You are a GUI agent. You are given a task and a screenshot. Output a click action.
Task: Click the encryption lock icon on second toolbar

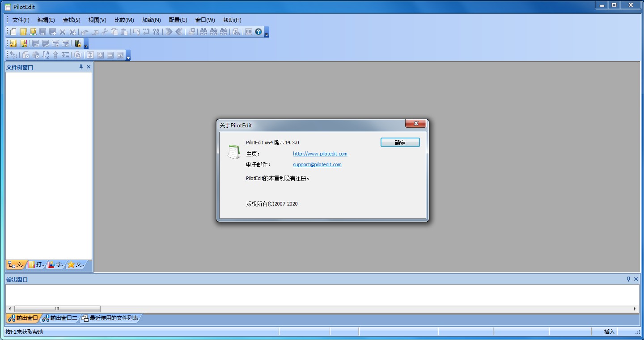click(79, 44)
